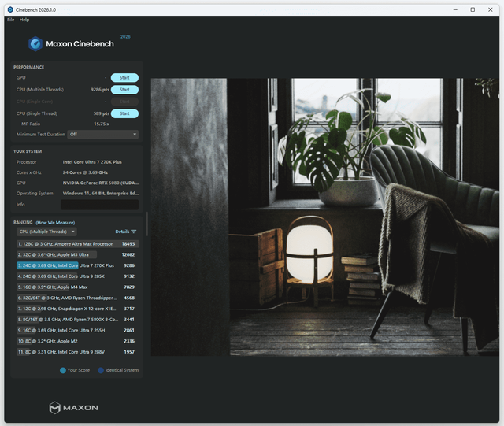Viewport: 504px width, 426px height.
Task: Select Intel Core Ultra 7 270K Plus row
Action: point(78,265)
